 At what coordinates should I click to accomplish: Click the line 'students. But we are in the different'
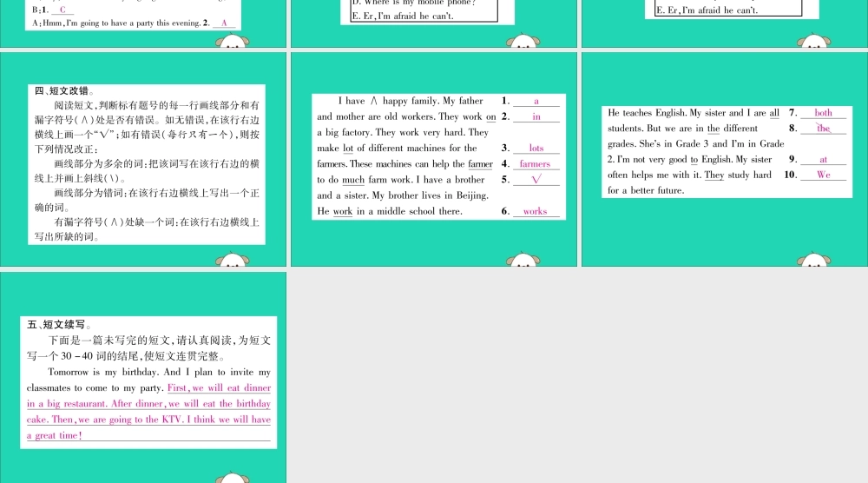(682, 129)
